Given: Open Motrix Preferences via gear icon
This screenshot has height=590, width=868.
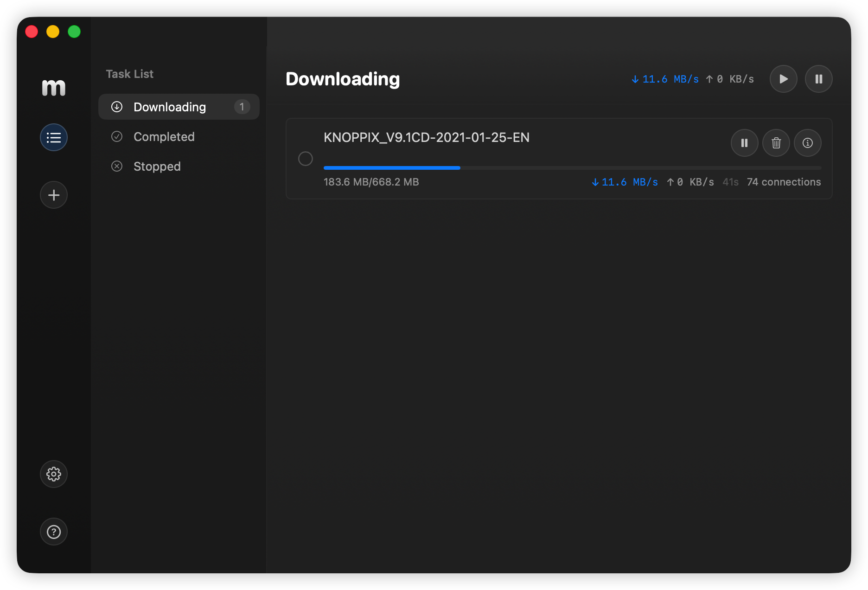Looking at the screenshot, I should pos(53,474).
